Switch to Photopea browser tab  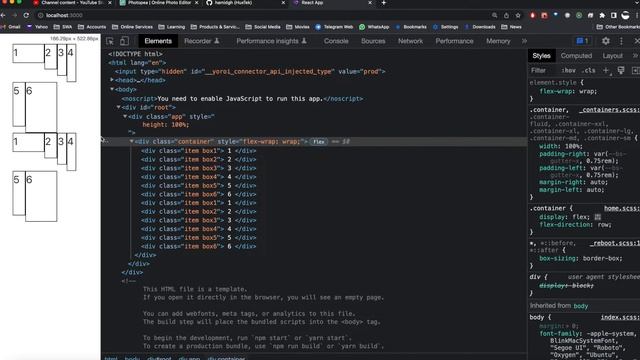[159, 3]
